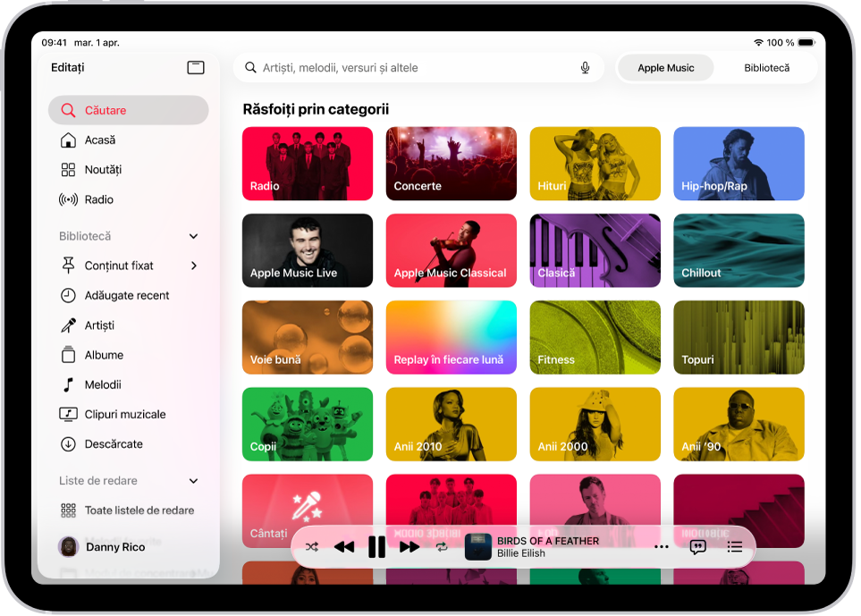Image resolution: width=861 pixels, height=616 pixels.
Task: Click the magnifier icon in search field
Action: pos(250,68)
